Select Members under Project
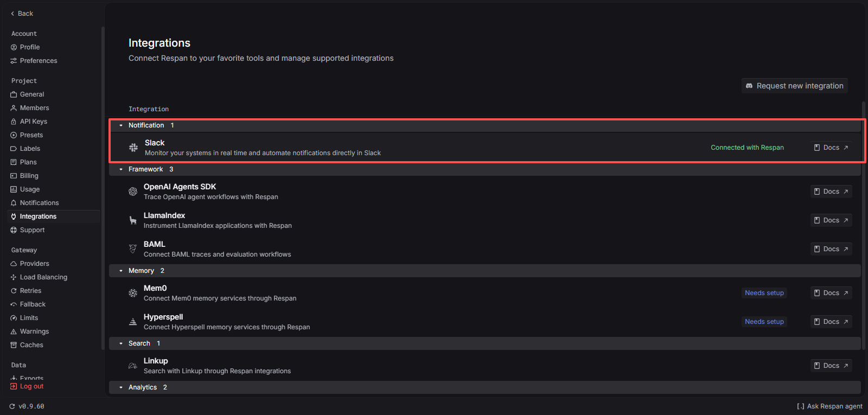This screenshot has height=415, width=868. click(x=34, y=107)
